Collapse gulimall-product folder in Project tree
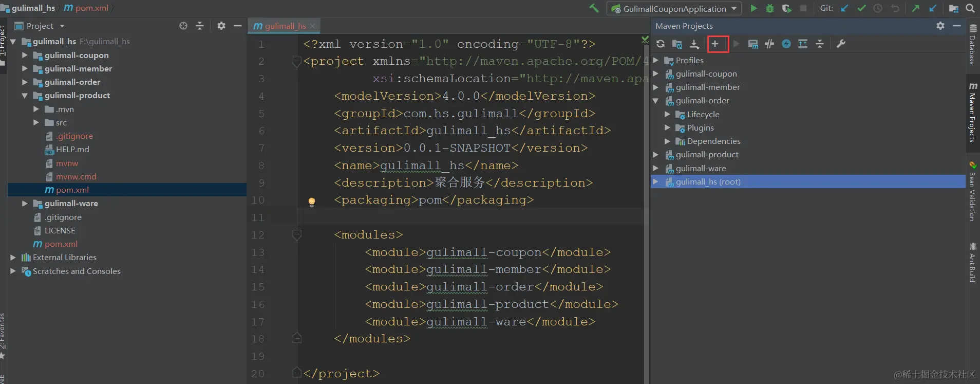The height and width of the screenshot is (384, 980). tap(25, 95)
